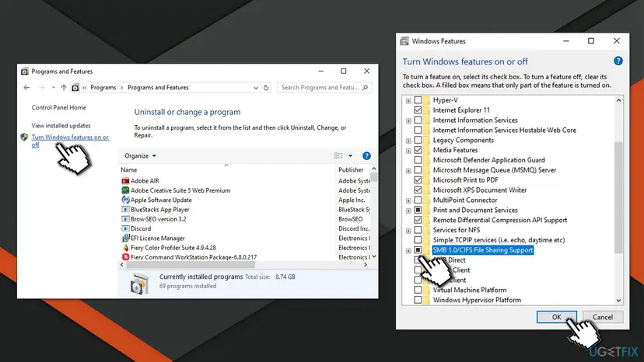Click the Windows Features title bar icon
This screenshot has height=362, width=644.
coord(405,41)
